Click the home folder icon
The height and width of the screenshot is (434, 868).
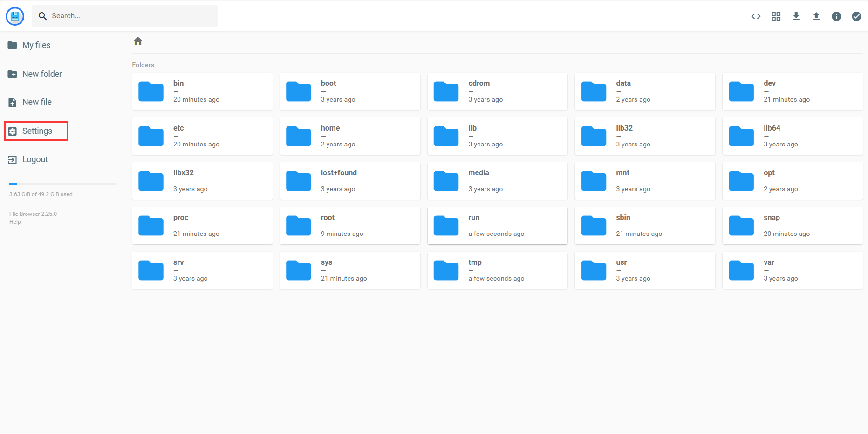(x=299, y=136)
